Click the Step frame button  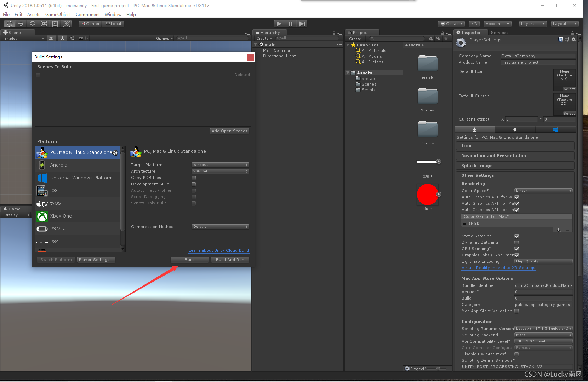pos(302,24)
